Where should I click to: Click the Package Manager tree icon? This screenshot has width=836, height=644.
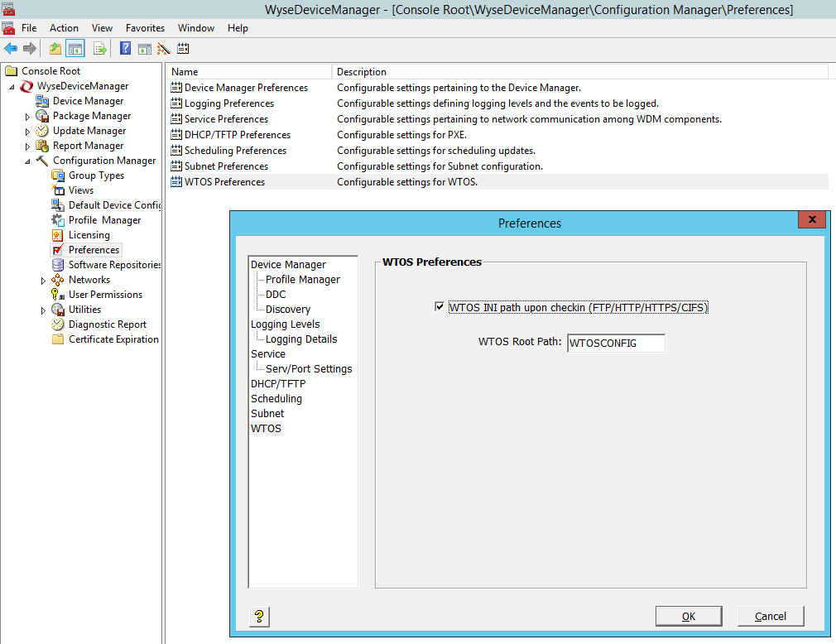pos(42,116)
